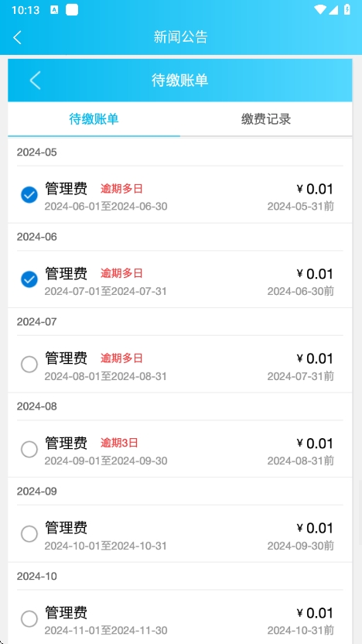This screenshot has width=362, height=644.
Task: Tap the keyboard A status bar icon
Action: [x=54, y=10]
